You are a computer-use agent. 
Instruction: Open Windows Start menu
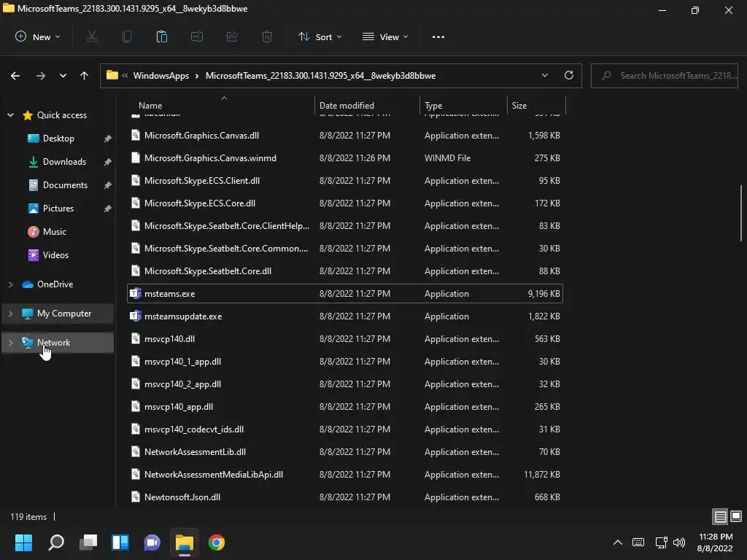coord(23,542)
